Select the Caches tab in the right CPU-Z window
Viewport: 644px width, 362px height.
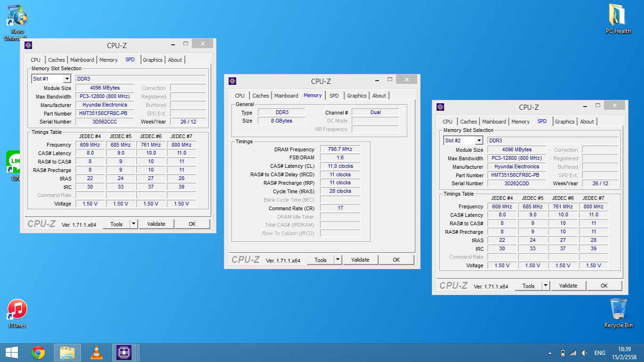point(468,122)
